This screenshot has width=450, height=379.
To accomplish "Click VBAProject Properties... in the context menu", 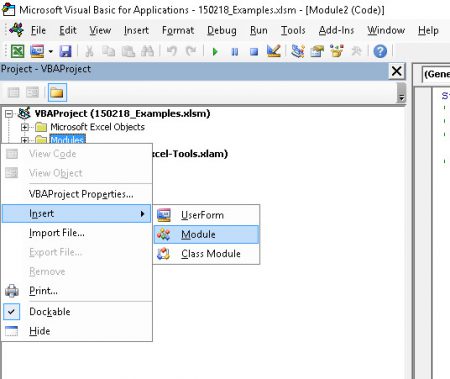I will [81, 194].
